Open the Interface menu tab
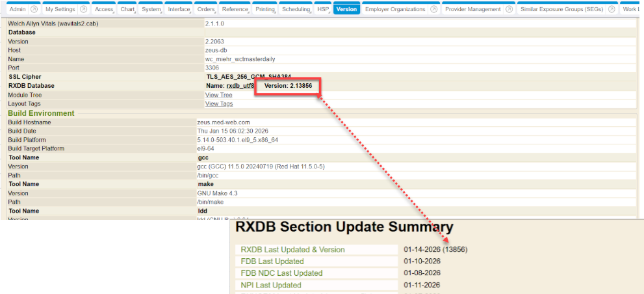This screenshot has width=644, height=294. [x=179, y=9]
